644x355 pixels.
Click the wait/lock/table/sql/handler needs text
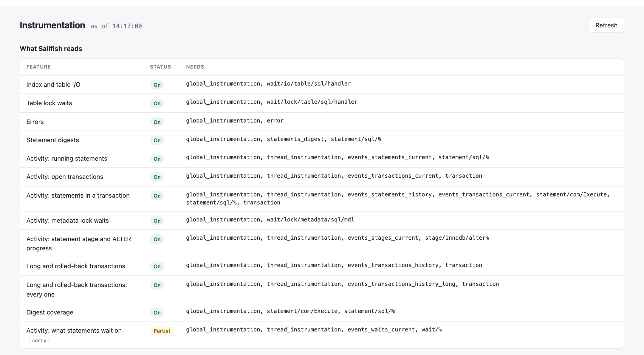pyautogui.click(x=312, y=102)
